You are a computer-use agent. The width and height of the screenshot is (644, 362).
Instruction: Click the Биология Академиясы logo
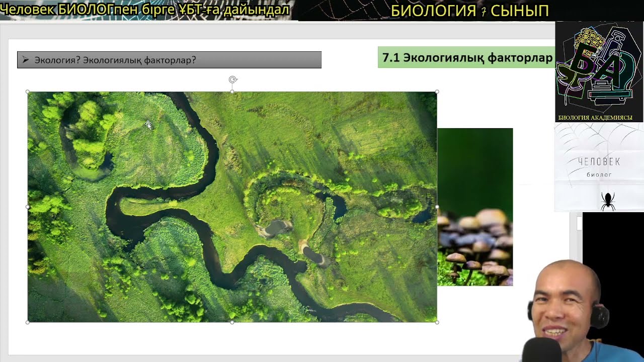click(x=599, y=72)
